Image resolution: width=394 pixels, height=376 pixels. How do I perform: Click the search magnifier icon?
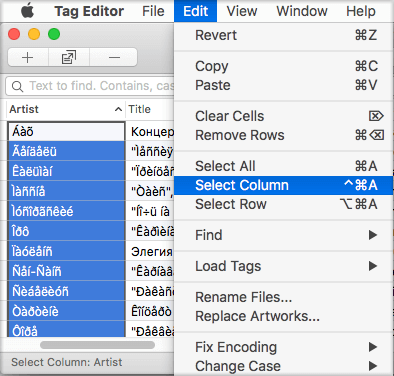(17, 86)
